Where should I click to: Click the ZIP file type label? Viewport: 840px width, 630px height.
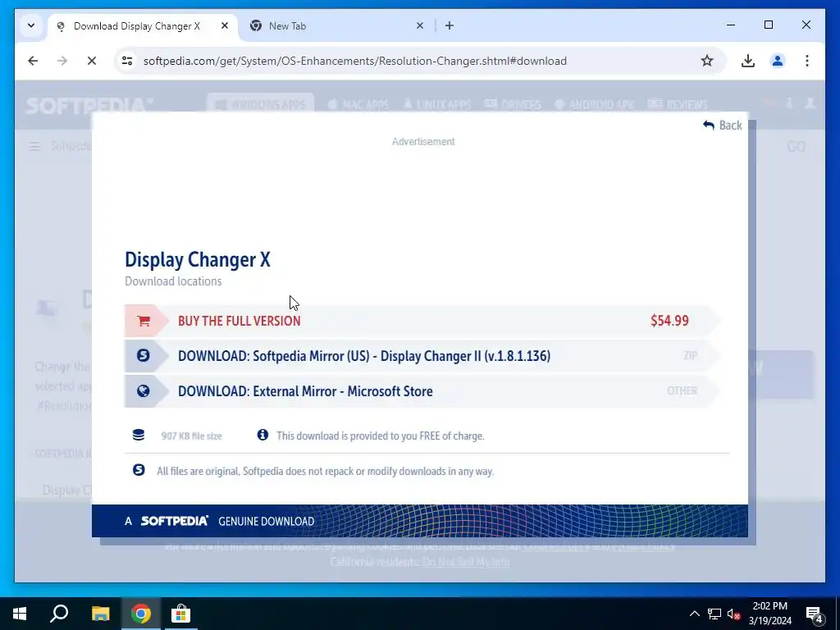(x=690, y=355)
